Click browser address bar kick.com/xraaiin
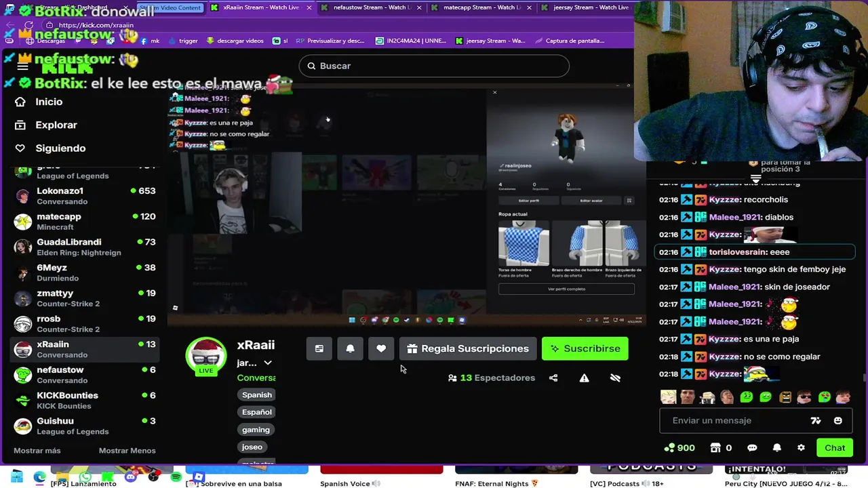The image size is (868, 488). [96, 25]
